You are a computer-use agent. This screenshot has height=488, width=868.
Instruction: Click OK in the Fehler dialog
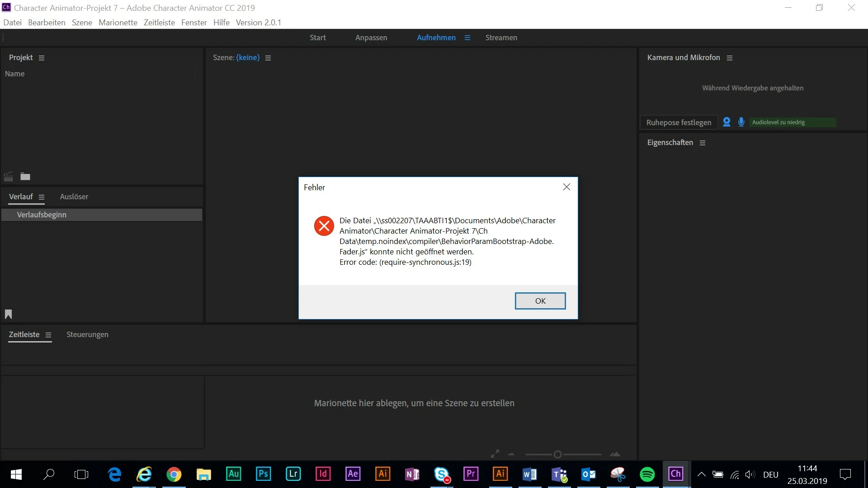540,301
